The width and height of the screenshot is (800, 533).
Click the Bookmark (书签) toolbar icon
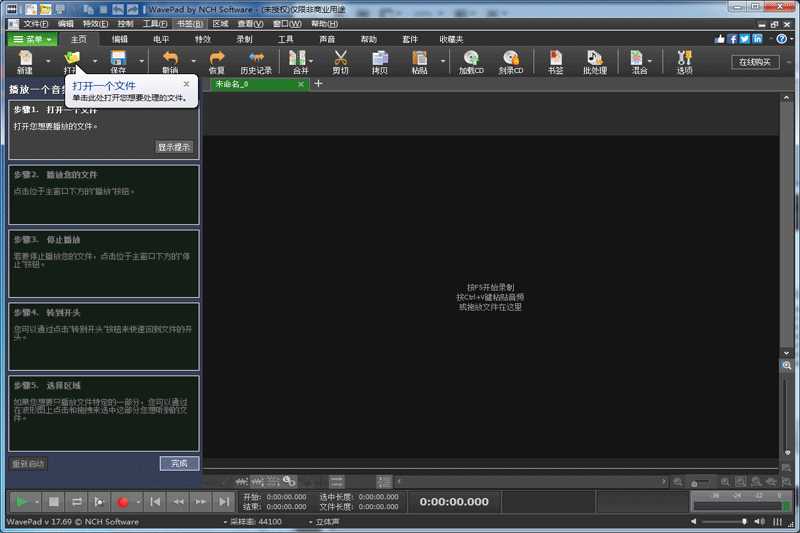[555, 62]
